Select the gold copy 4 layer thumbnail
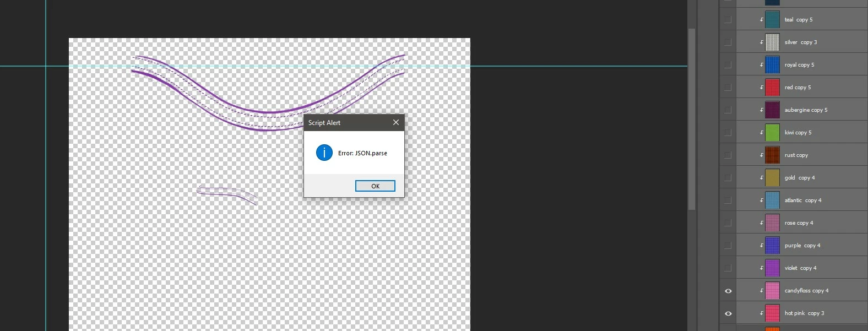Viewport: 868px width, 331px height. point(772,177)
